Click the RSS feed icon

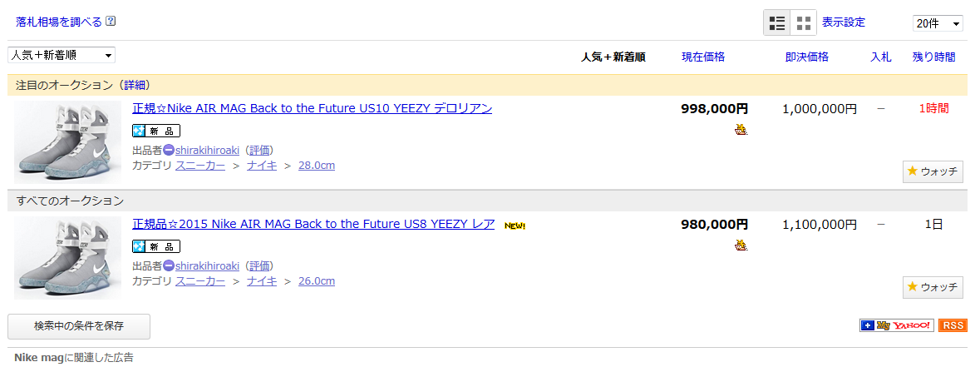pos(953,325)
